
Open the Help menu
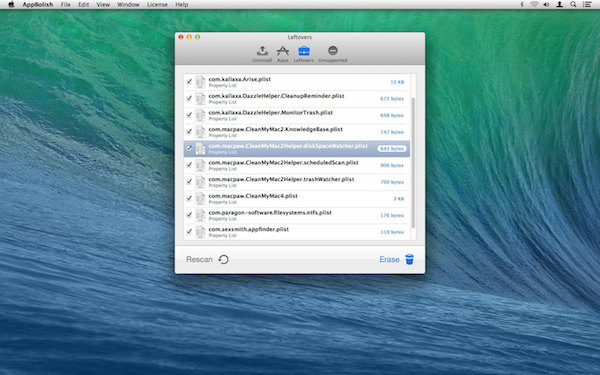click(x=181, y=5)
